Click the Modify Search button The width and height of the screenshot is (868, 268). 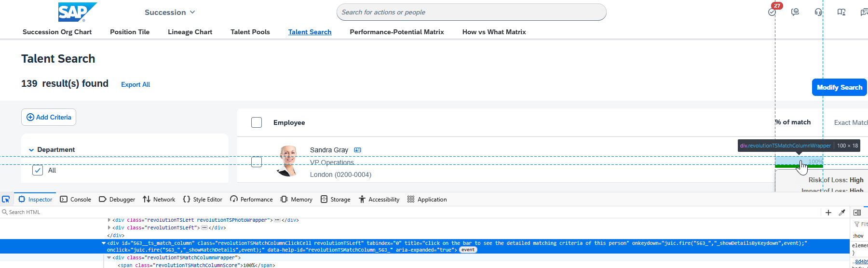pos(840,87)
